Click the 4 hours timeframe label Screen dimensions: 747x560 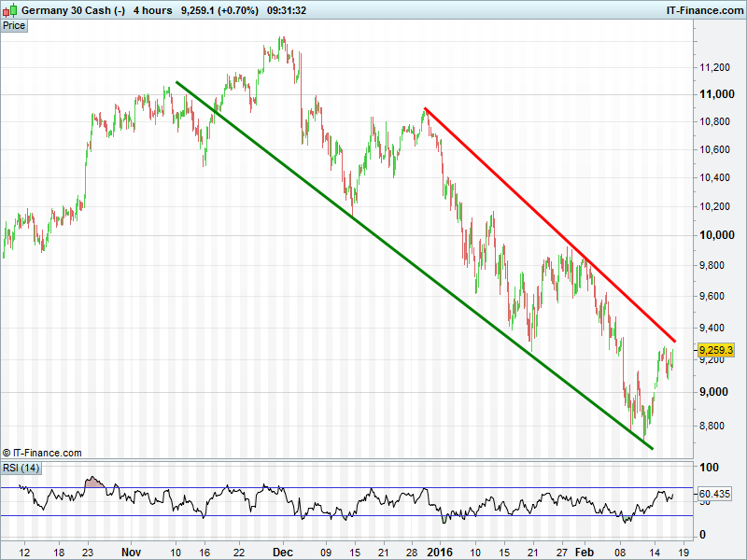(152, 10)
